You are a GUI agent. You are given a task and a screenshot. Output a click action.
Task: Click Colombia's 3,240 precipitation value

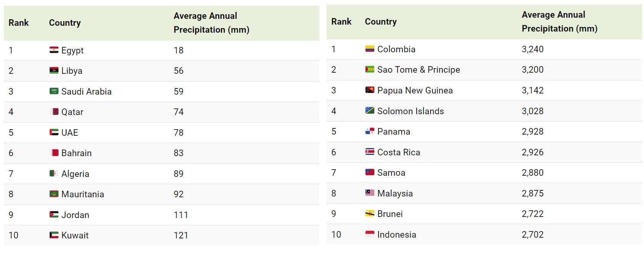(x=532, y=49)
